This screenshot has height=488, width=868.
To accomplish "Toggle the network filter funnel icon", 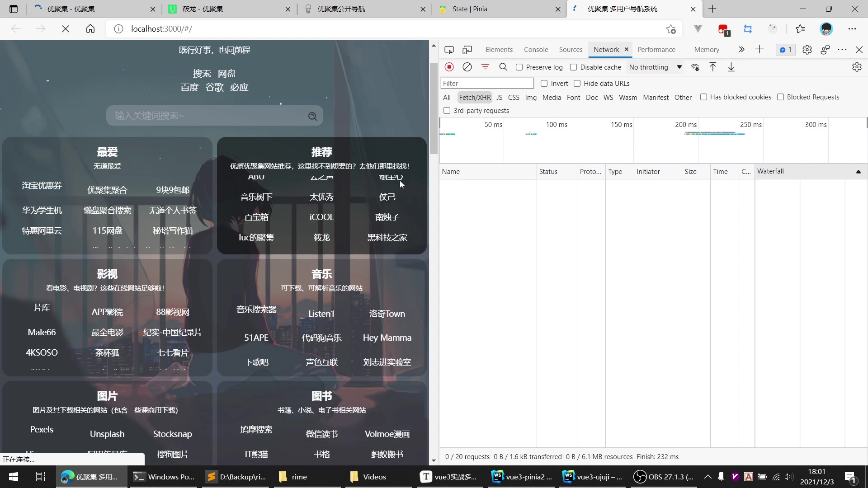I will click(x=485, y=67).
